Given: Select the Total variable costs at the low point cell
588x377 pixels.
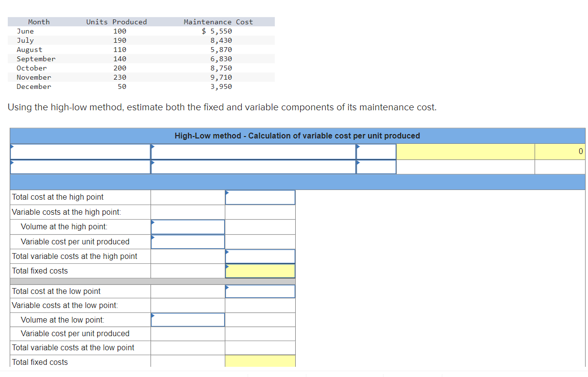Looking at the screenshot, I should coord(187,347).
